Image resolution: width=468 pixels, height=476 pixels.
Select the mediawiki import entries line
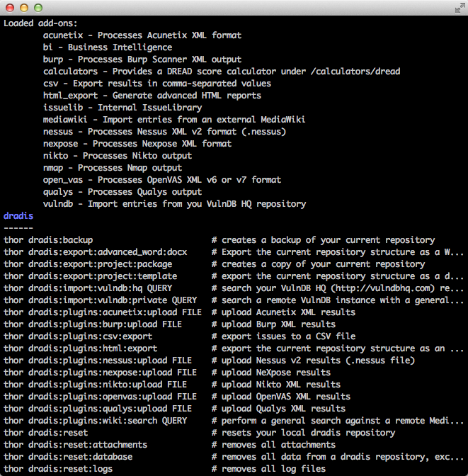pyautogui.click(x=174, y=120)
